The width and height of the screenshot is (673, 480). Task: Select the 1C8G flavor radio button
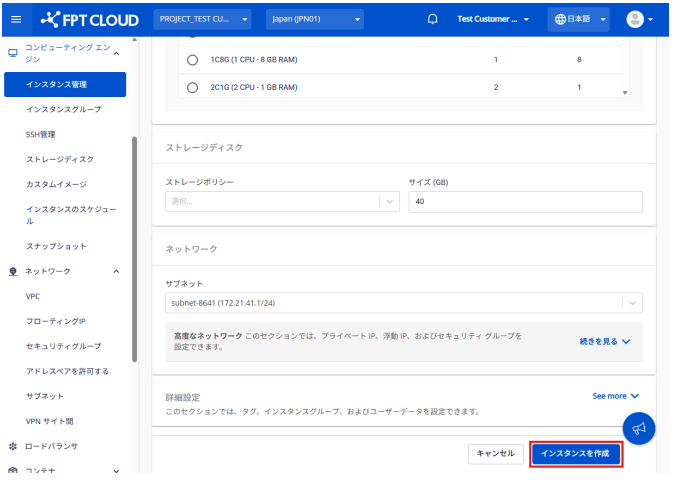tap(192, 60)
